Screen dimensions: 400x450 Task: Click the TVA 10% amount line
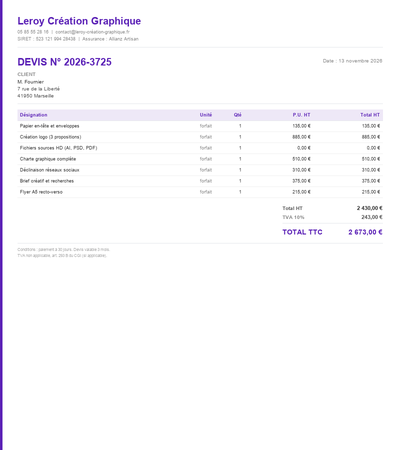(332, 217)
